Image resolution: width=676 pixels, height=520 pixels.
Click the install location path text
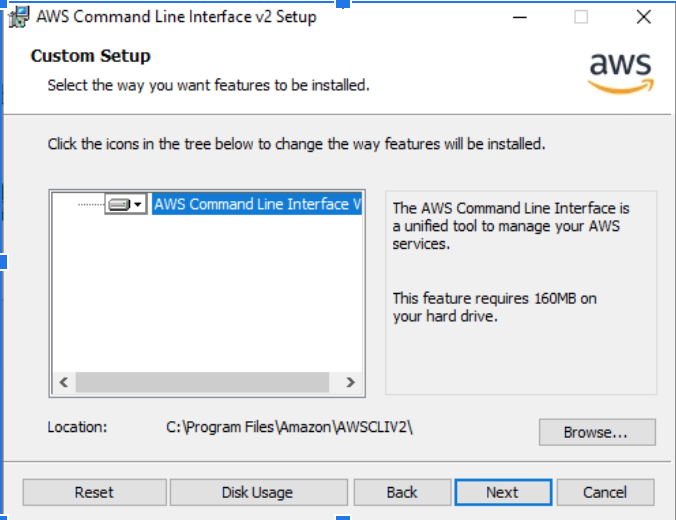[289, 427]
